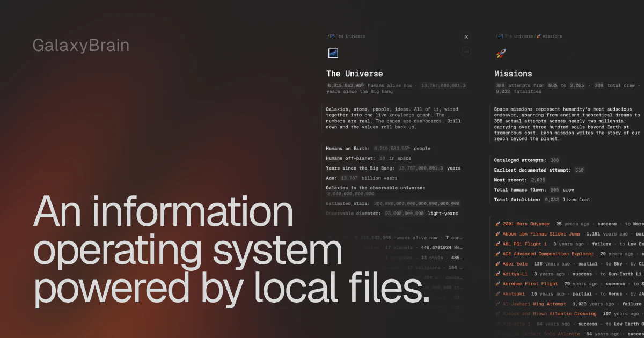Close the Universe panel with the X

(466, 37)
